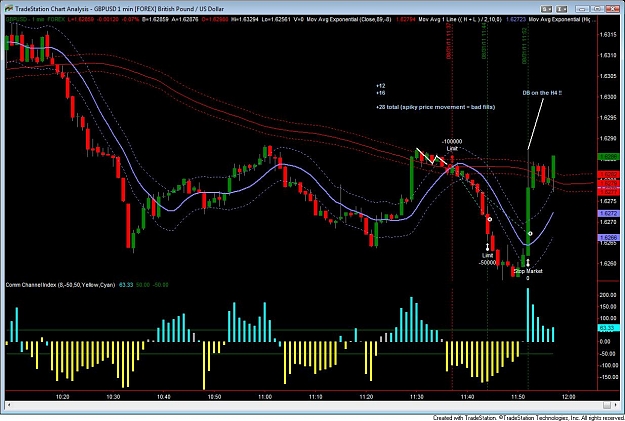Click the 'Limit -50000' order label
625x421 pixels.
point(488,259)
